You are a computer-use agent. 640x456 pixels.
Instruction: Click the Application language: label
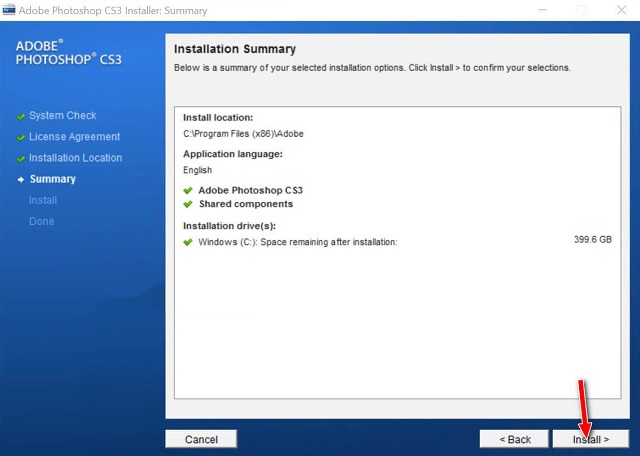tap(233, 154)
